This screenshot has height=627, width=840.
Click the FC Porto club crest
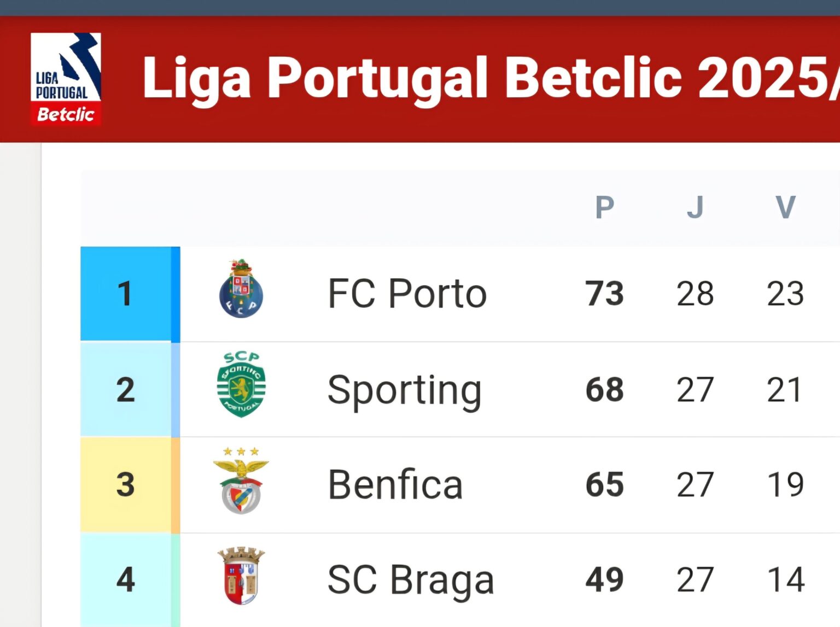click(241, 289)
